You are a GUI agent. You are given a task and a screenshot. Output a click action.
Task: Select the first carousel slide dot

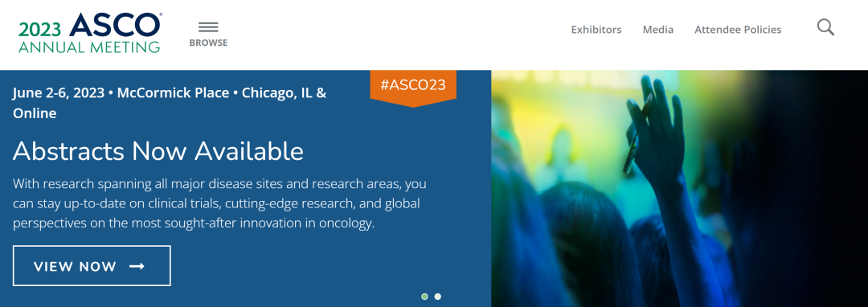tap(424, 297)
